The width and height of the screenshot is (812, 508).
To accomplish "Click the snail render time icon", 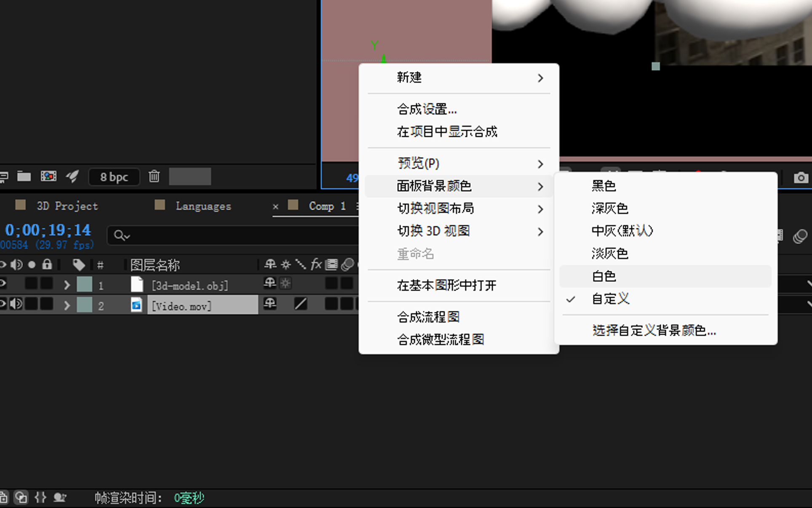I will pyautogui.click(x=59, y=497).
